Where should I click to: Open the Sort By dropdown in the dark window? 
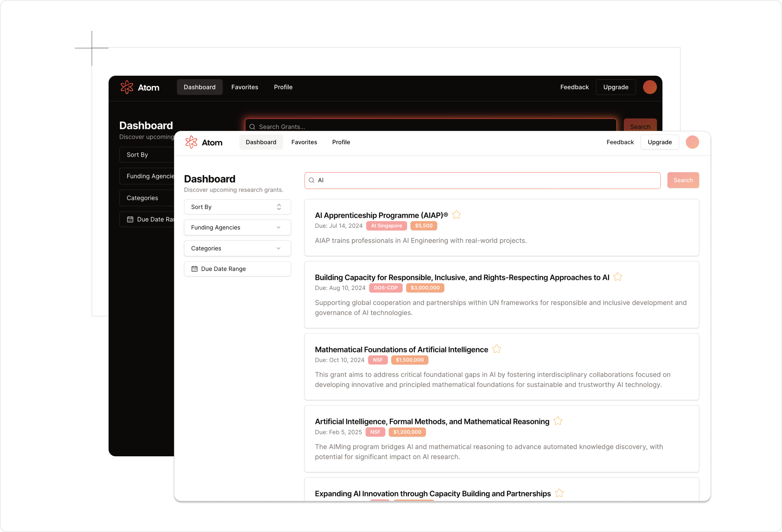[x=147, y=155]
